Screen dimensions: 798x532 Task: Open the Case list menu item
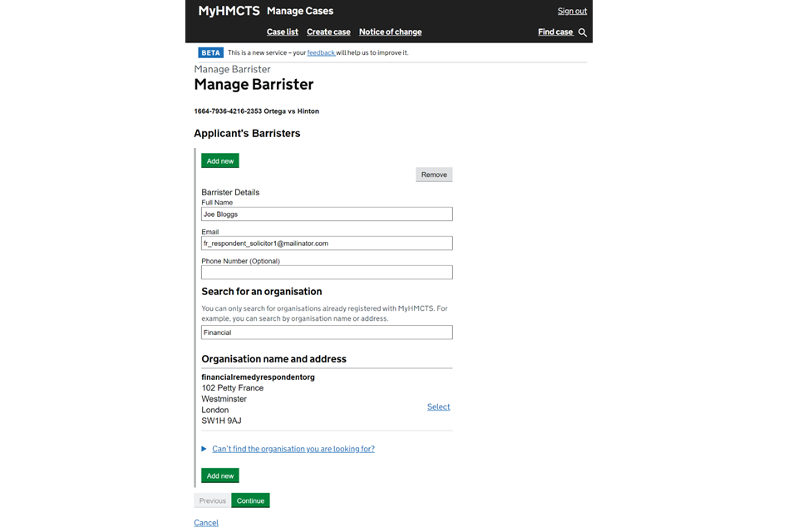pos(282,32)
